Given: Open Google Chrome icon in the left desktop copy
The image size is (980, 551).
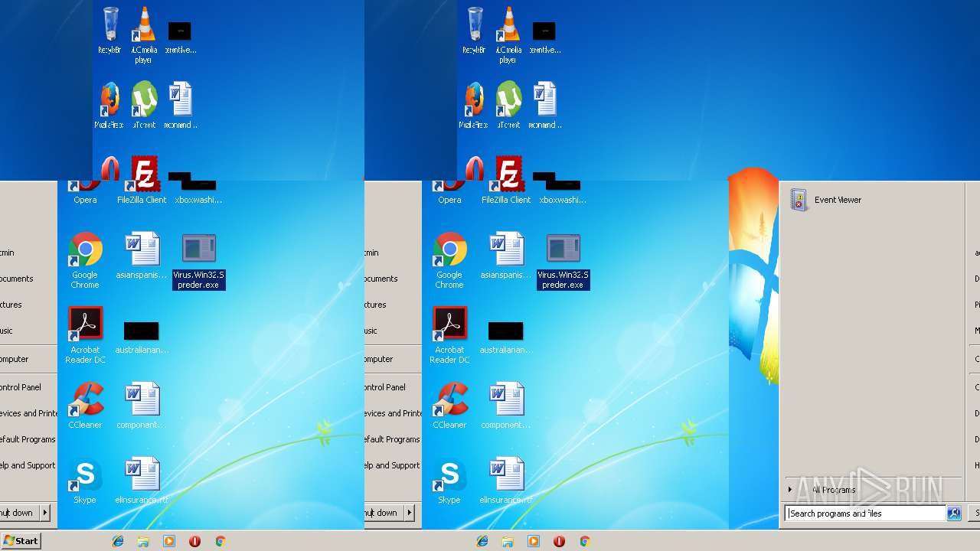Looking at the screenshot, I should [x=85, y=261].
